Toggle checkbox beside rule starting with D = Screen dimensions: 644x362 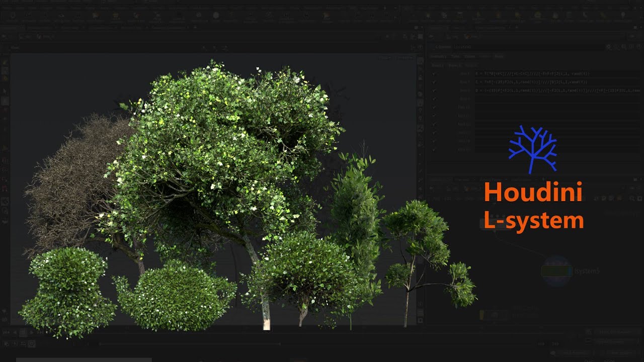tap(434, 90)
